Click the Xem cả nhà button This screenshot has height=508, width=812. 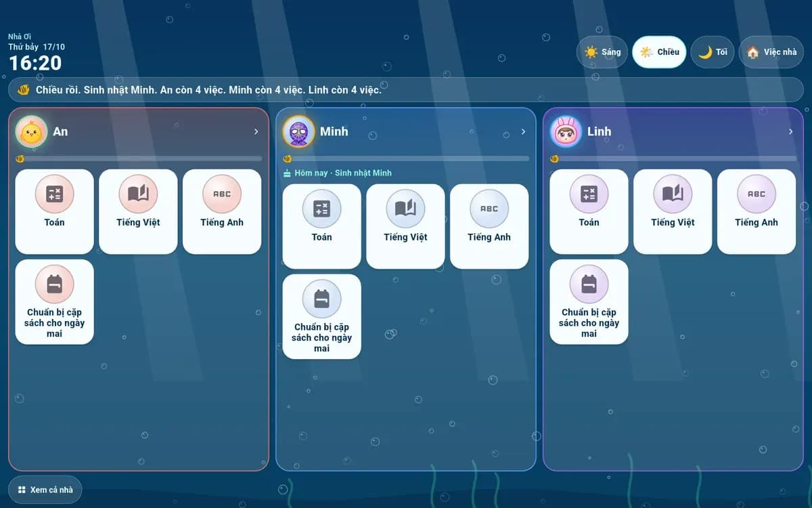45,490
